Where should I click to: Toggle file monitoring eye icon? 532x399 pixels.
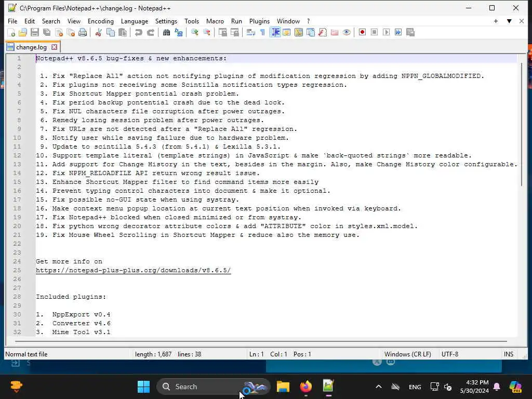[x=347, y=33]
